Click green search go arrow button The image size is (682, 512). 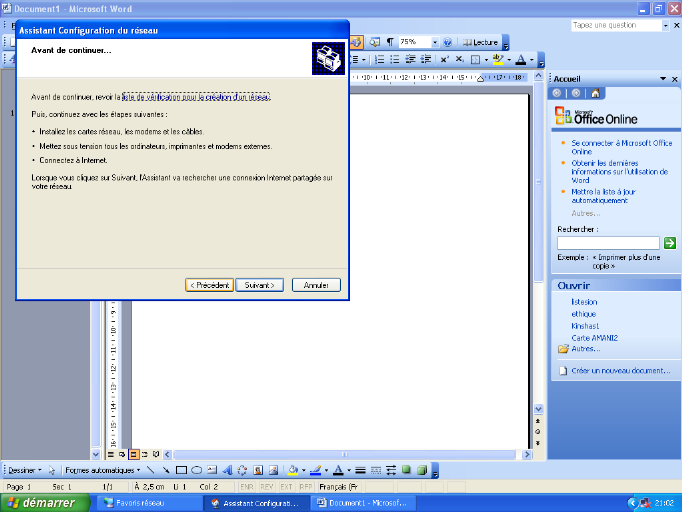click(x=670, y=243)
